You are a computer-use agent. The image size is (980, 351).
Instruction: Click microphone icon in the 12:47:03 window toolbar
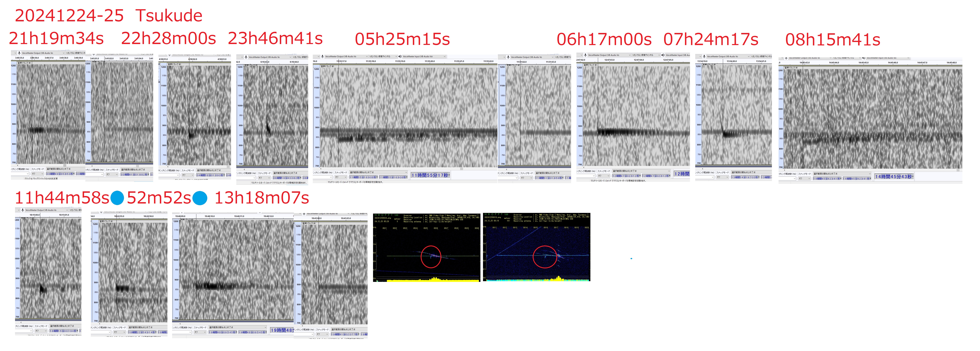coord(585,55)
